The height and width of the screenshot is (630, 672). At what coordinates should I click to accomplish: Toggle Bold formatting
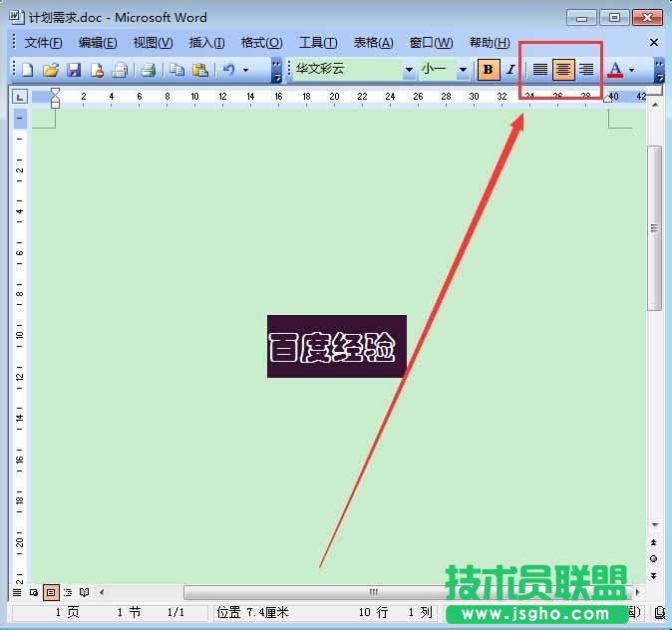click(x=488, y=70)
